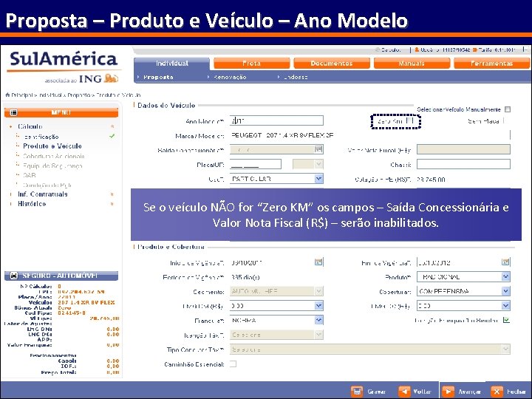Image resolution: width=532 pixels, height=399 pixels.
Task: Click the home icon in the breadcrumb
Action: pos(7,95)
